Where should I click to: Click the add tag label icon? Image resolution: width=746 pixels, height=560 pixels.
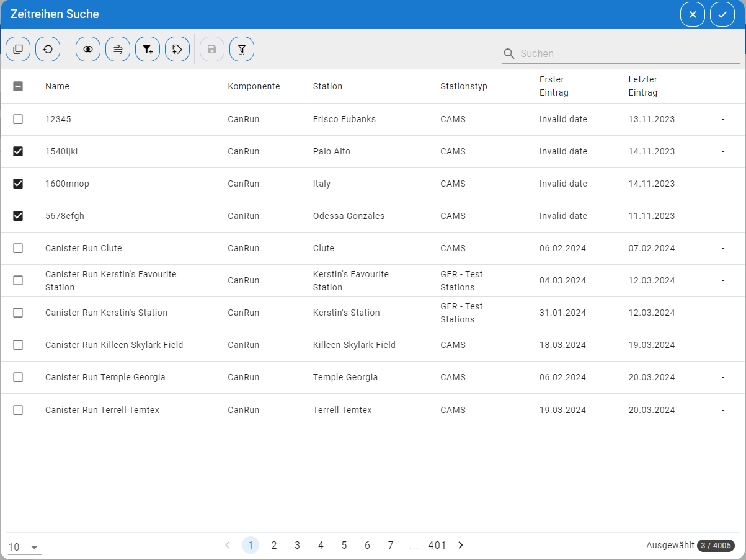point(177,49)
